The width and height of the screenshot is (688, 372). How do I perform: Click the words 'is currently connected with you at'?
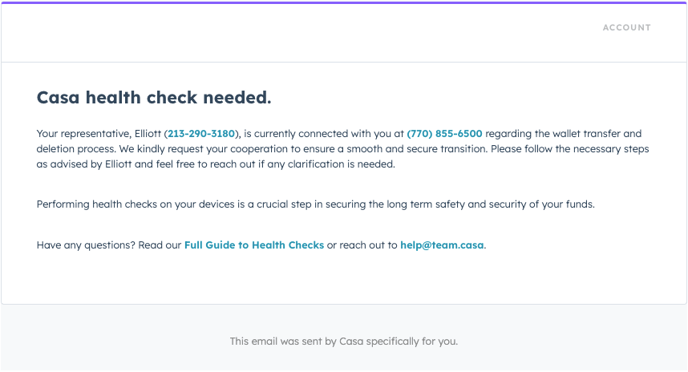pyautogui.click(x=324, y=134)
